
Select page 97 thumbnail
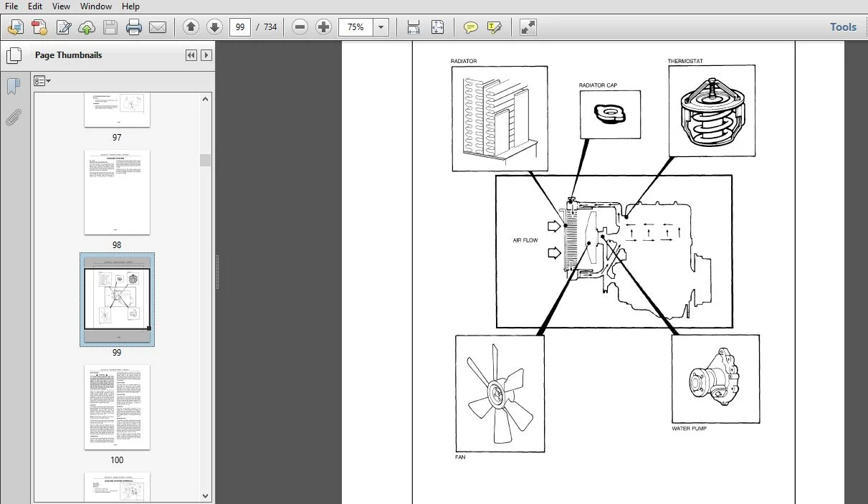coord(117,110)
